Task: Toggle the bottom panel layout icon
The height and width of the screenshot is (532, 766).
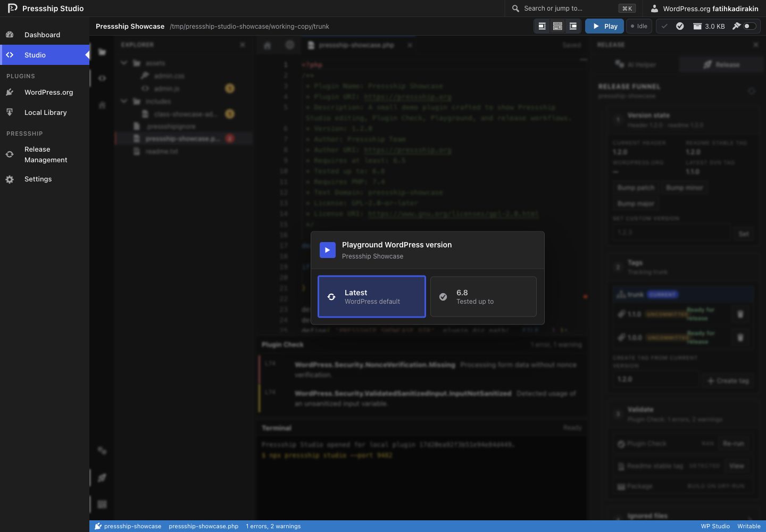Action: tap(557, 26)
